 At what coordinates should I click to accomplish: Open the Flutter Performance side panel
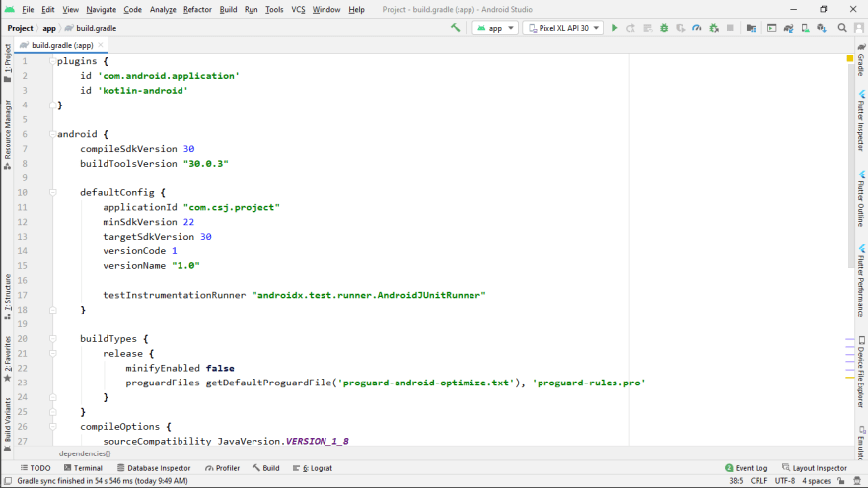coord(861,281)
